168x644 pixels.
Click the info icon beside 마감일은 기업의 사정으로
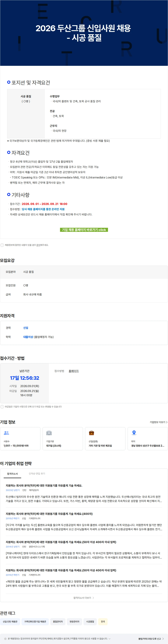pyautogui.click(x=2, y=407)
